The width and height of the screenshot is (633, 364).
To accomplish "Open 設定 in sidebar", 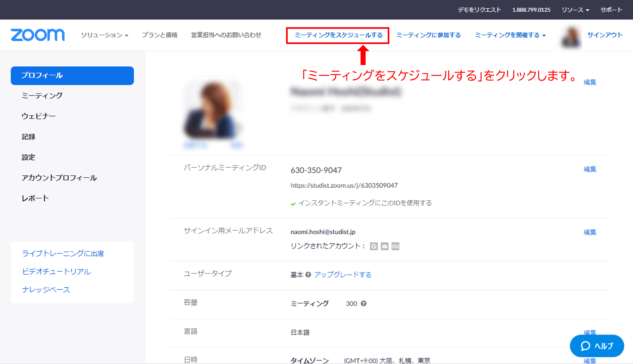I will click(28, 157).
